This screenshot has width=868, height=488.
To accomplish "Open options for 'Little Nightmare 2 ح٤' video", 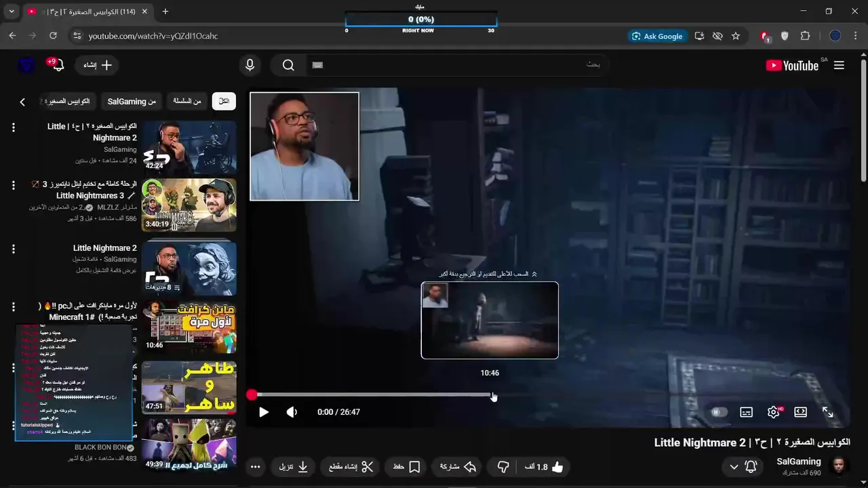I will [x=13, y=127].
